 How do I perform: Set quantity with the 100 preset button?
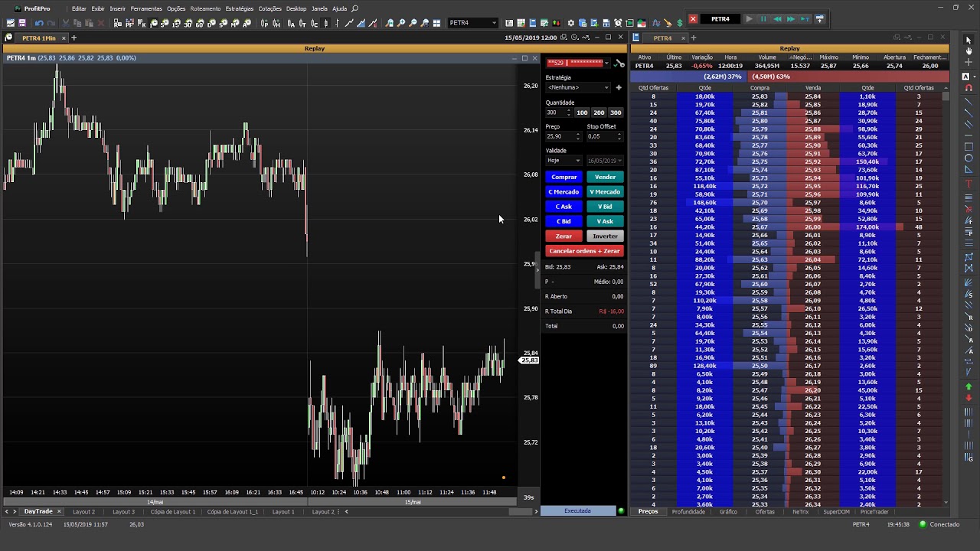[582, 112]
